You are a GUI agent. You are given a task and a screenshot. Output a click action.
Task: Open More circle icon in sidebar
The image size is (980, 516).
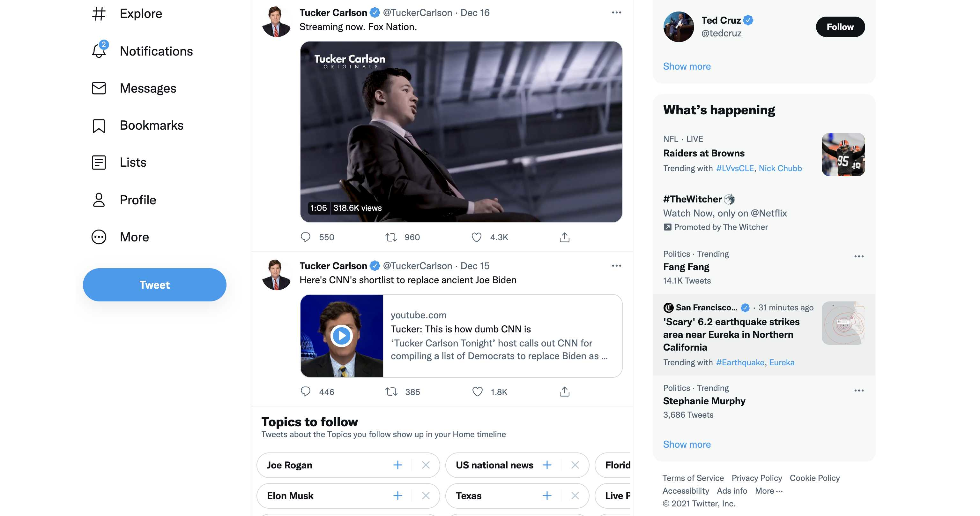(99, 237)
